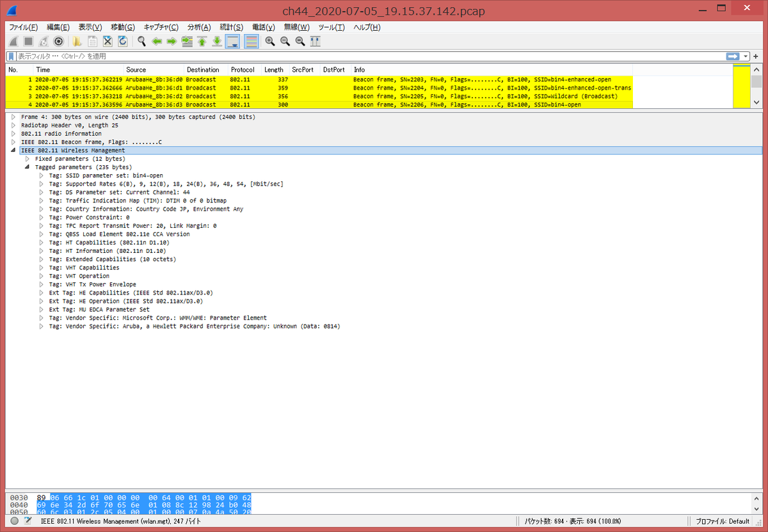Expand the 802.11 radio information row
768x532 pixels.
(x=13, y=134)
